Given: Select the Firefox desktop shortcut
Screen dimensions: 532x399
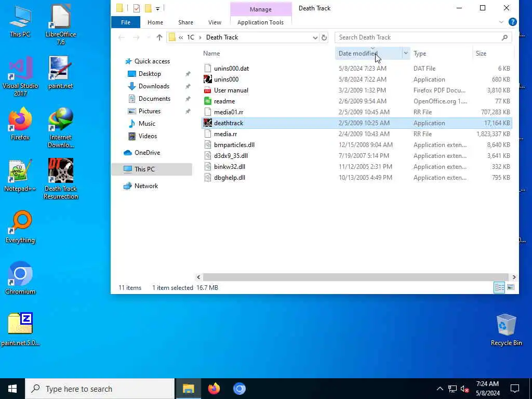Looking at the screenshot, I should tap(20, 124).
